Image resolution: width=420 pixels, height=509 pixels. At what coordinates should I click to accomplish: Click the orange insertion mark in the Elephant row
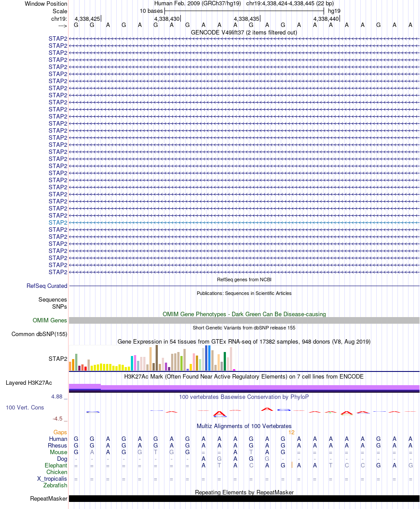pos(292,465)
